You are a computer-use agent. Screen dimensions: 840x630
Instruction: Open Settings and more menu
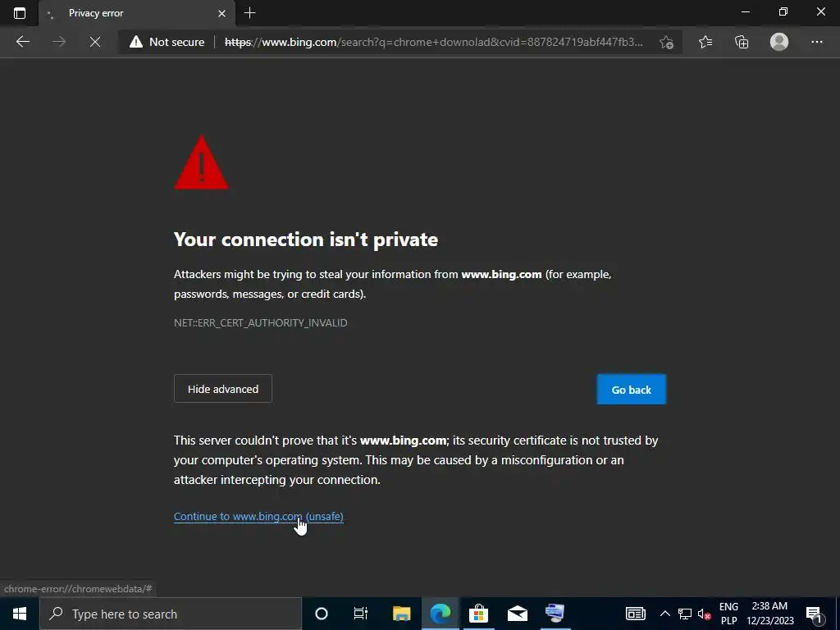(816, 42)
